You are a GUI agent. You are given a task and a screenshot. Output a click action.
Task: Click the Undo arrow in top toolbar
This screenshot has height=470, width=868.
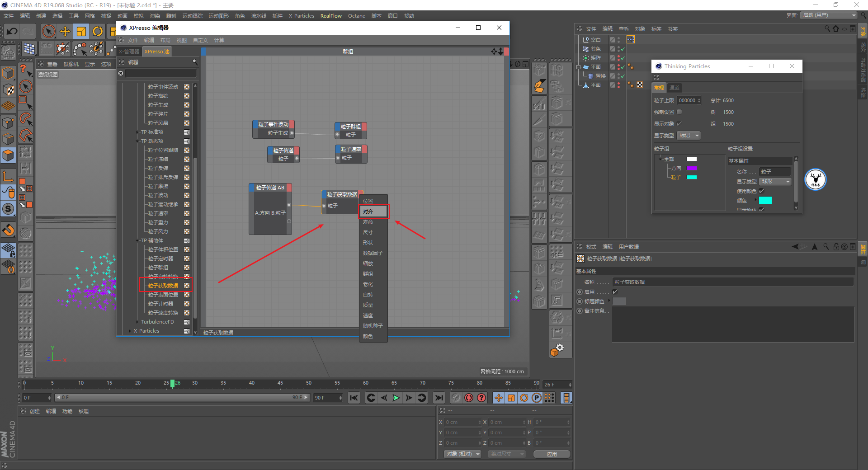[12, 31]
